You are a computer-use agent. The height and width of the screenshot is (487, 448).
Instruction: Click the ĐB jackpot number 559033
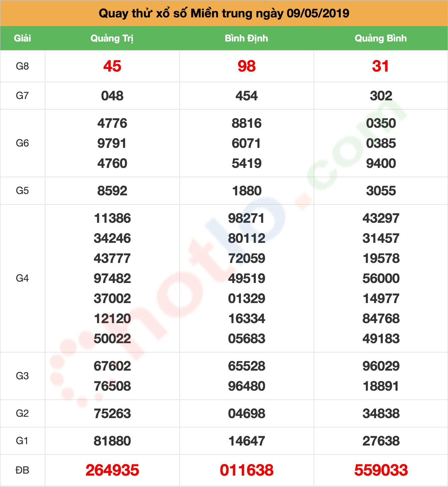[x=381, y=470]
